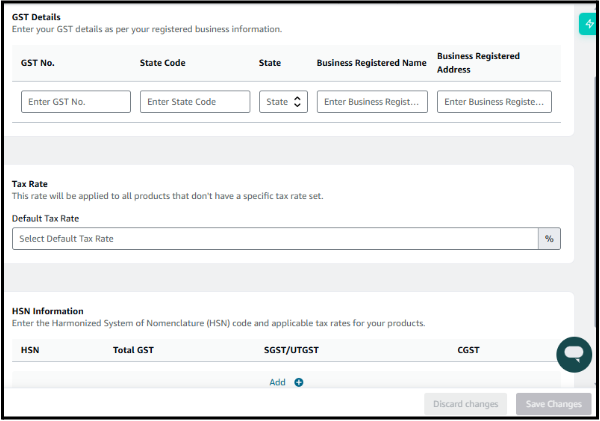Click the HSN column header
The height and width of the screenshot is (421, 600).
coord(30,350)
